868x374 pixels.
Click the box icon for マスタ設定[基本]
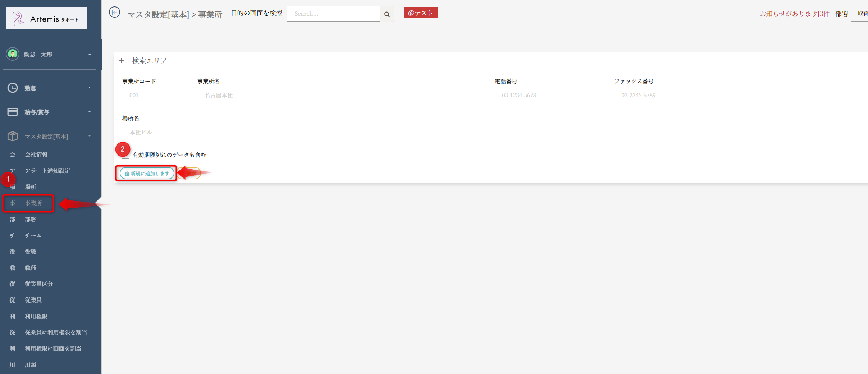(13, 136)
